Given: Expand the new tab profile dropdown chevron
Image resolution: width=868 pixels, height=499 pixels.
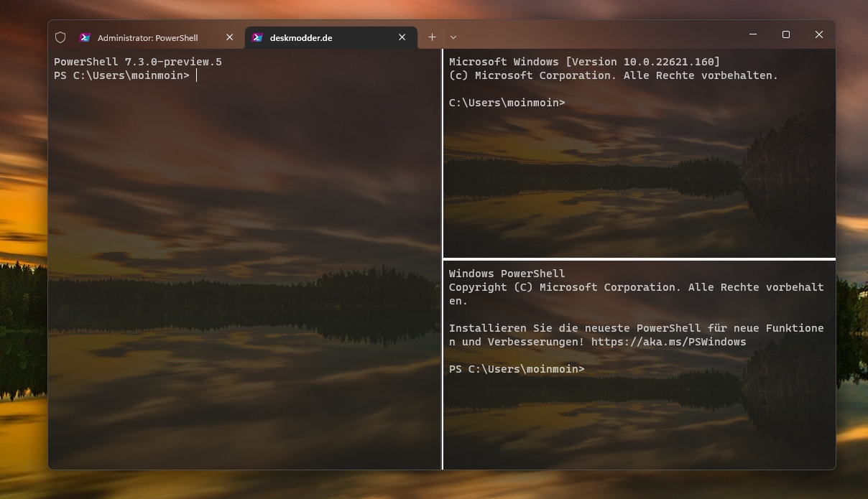Looking at the screenshot, I should [x=453, y=37].
